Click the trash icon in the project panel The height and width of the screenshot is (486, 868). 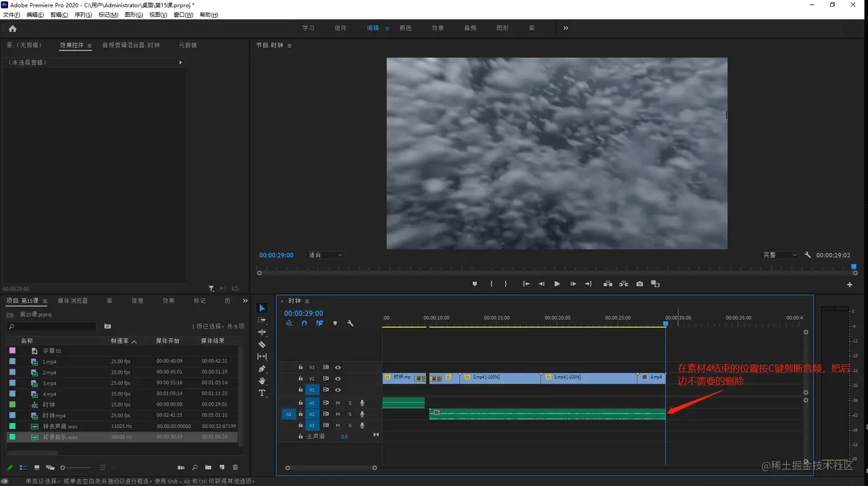click(x=235, y=468)
